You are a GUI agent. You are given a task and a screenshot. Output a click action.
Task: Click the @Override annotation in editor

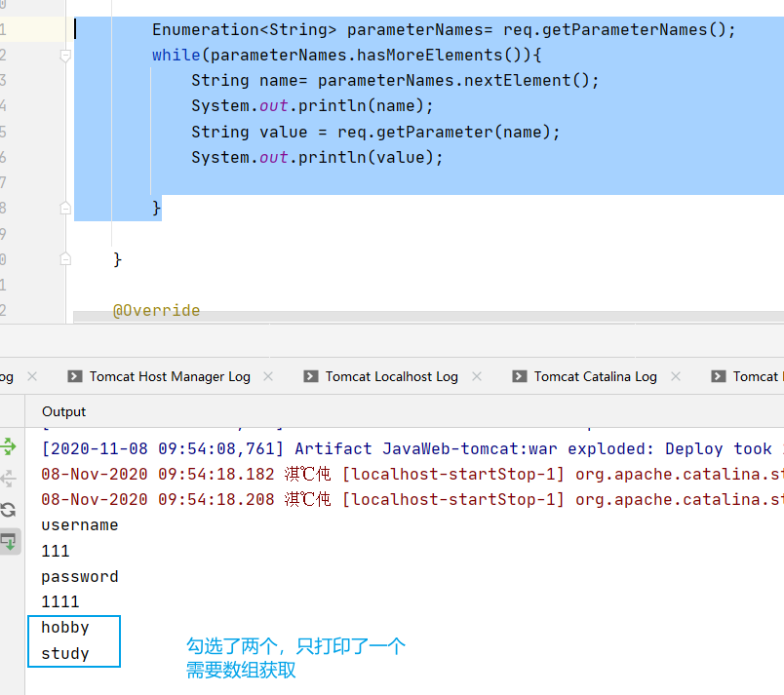[x=156, y=310]
